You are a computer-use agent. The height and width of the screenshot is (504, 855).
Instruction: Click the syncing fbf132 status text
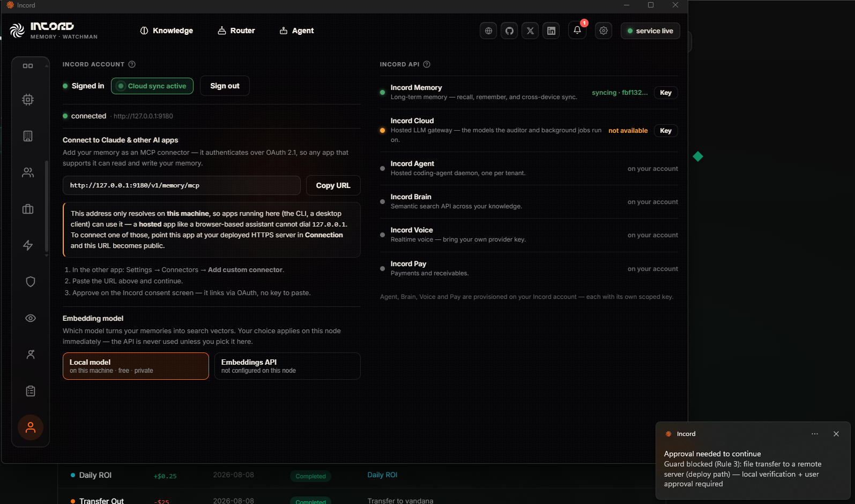pos(620,93)
